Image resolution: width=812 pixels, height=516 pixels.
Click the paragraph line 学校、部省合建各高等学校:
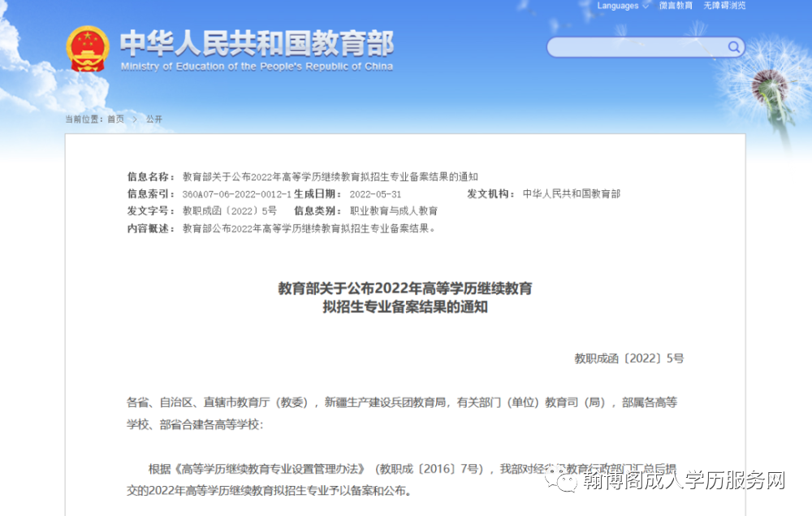point(195,425)
